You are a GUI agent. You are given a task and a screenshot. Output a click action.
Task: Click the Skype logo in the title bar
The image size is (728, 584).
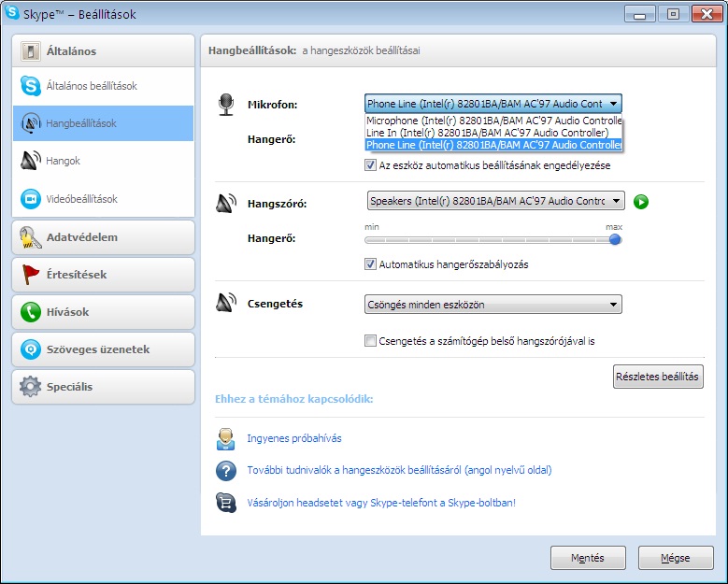tap(11, 12)
